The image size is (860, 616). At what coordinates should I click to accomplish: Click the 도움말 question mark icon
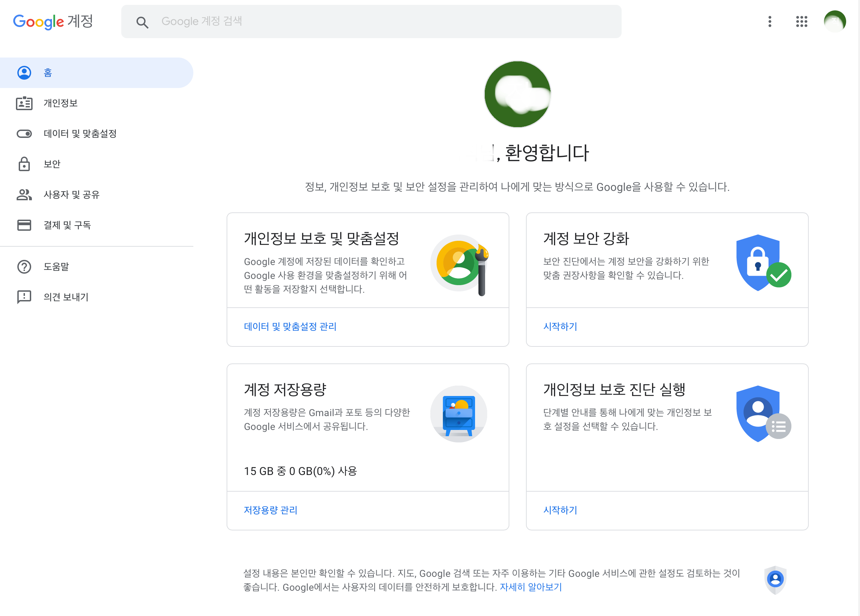point(24,266)
